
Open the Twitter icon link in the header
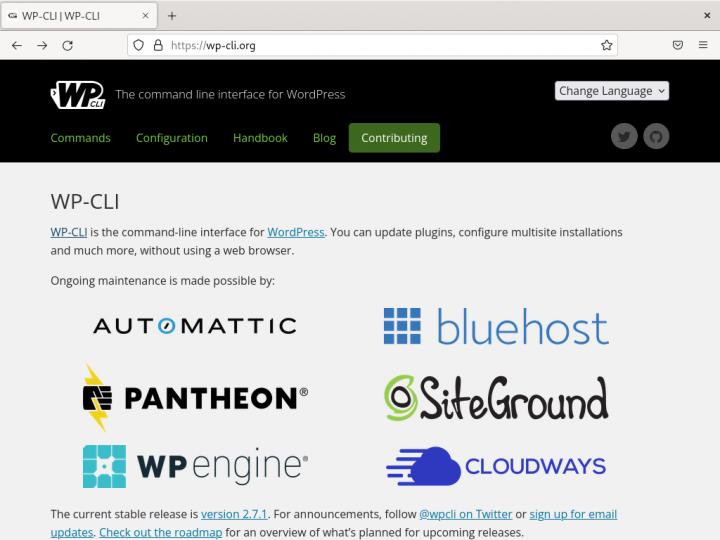pyautogui.click(x=624, y=137)
